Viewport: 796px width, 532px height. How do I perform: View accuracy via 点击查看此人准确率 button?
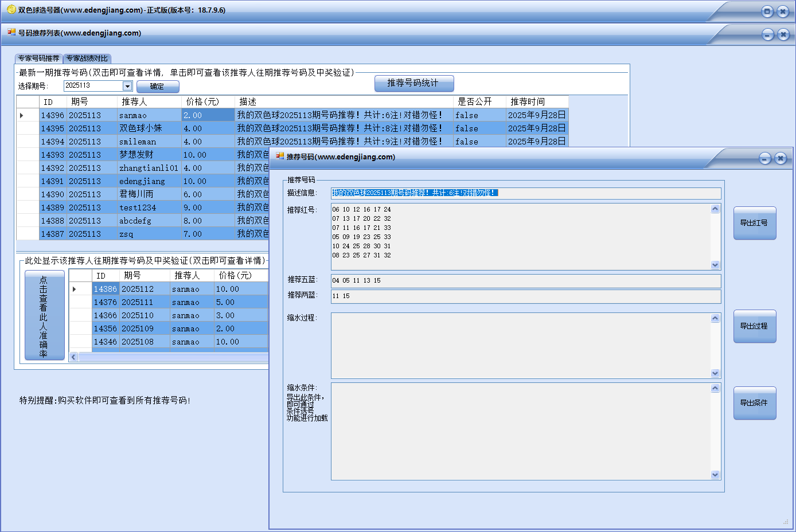pyautogui.click(x=44, y=315)
